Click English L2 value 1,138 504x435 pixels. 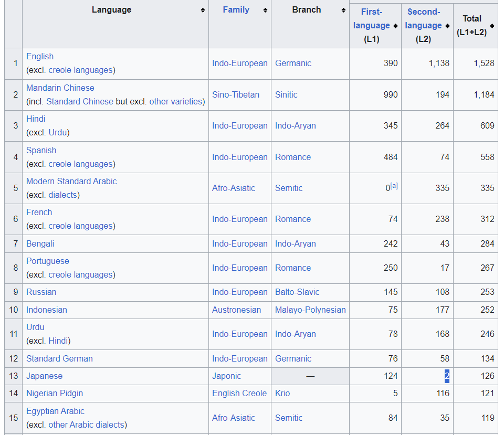click(439, 63)
